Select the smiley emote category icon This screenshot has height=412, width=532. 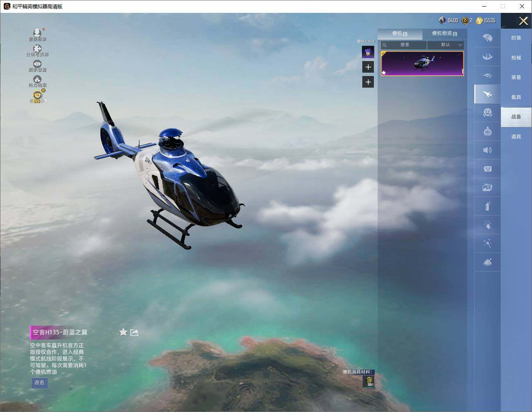point(488,112)
